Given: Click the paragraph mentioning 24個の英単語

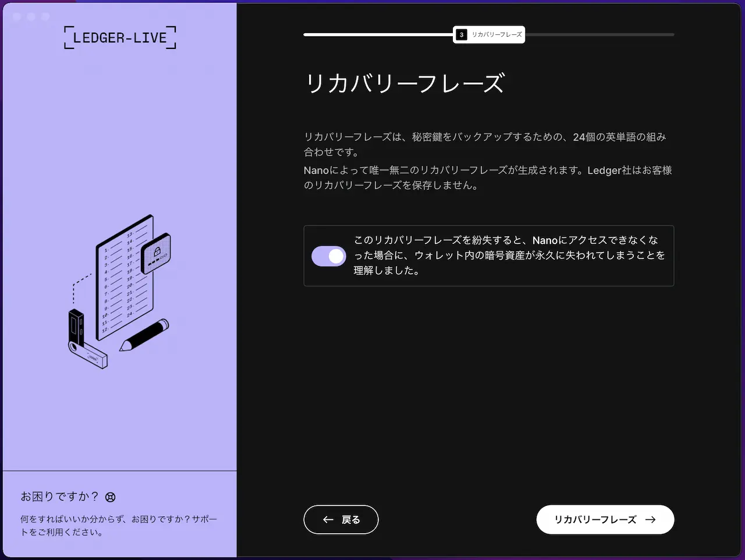Looking at the screenshot, I should coord(485,144).
